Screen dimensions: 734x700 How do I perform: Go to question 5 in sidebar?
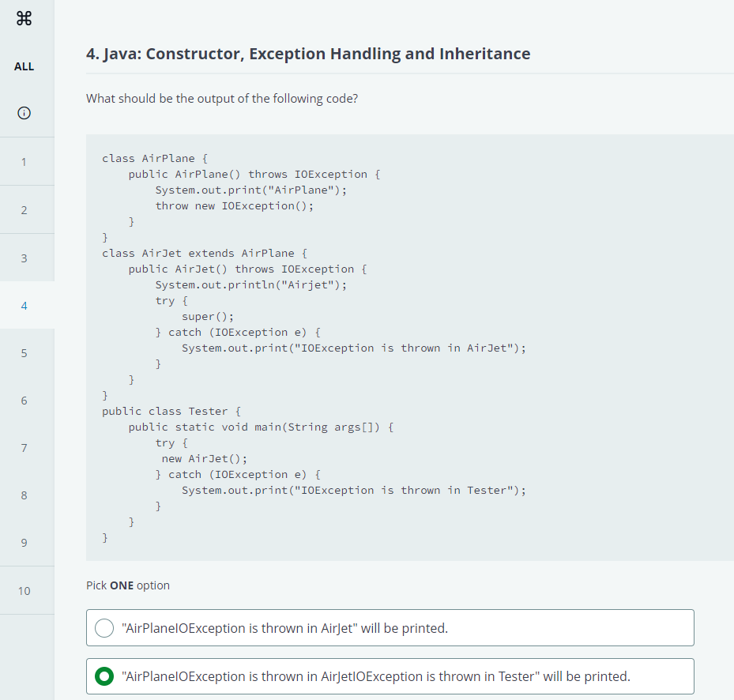click(x=24, y=353)
